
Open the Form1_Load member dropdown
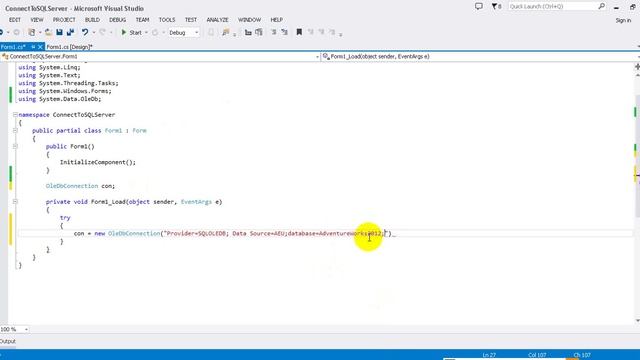(480, 57)
